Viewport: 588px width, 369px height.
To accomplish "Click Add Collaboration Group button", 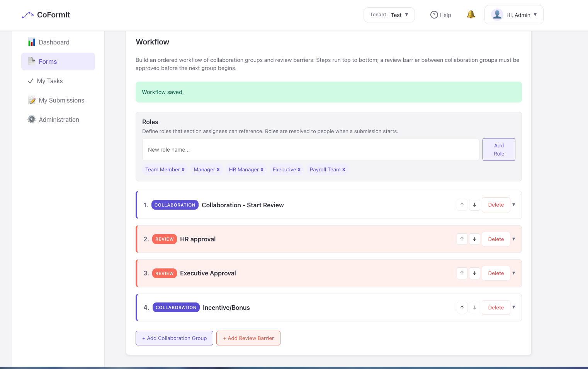I will coord(174,338).
